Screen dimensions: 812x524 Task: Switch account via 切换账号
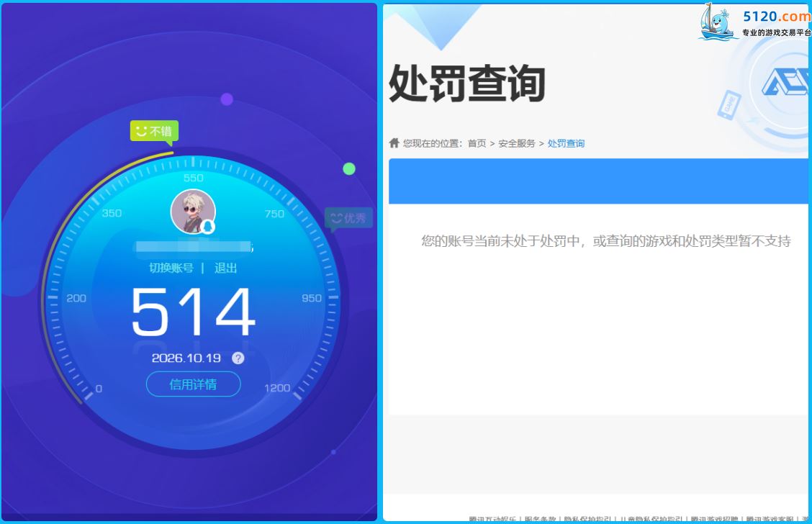point(171,268)
